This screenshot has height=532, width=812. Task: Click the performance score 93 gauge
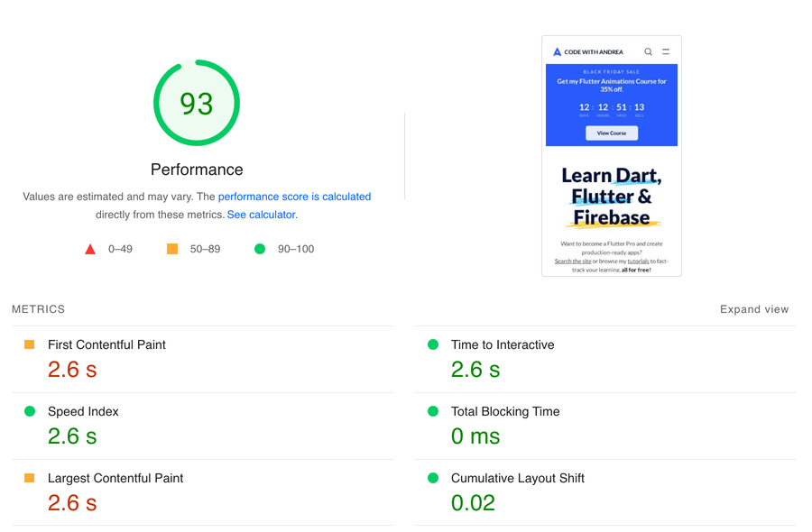(x=197, y=103)
